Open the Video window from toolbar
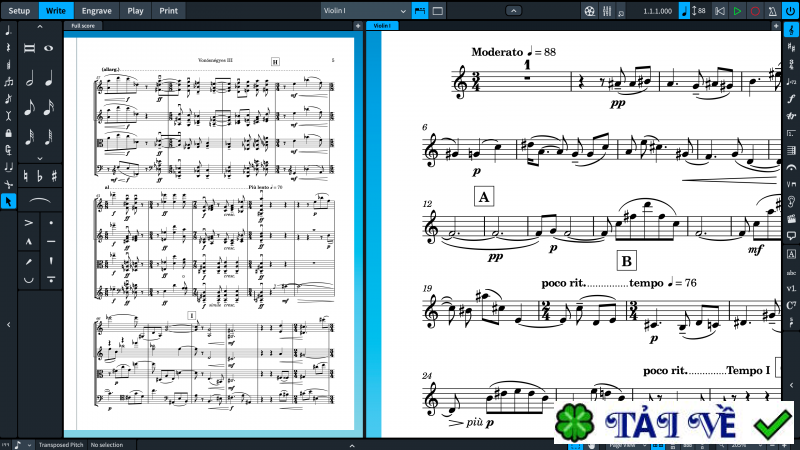Screen dimensions: 800x450 point(589,11)
